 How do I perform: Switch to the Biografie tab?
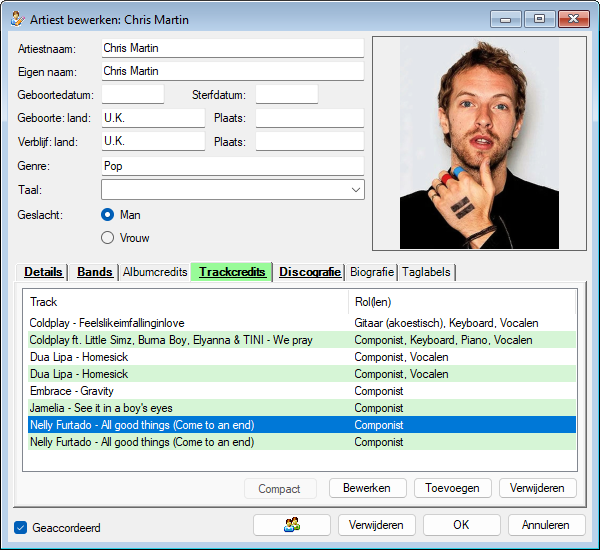click(x=372, y=272)
